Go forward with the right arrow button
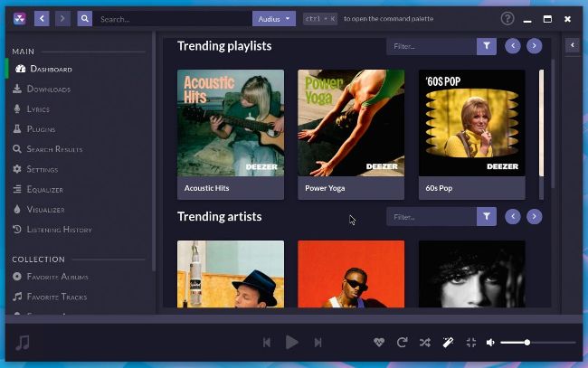 click(62, 18)
